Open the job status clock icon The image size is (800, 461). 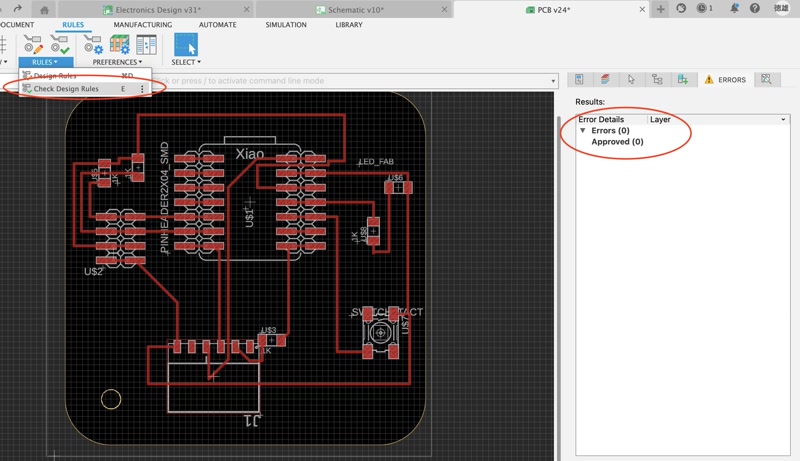coord(704,8)
